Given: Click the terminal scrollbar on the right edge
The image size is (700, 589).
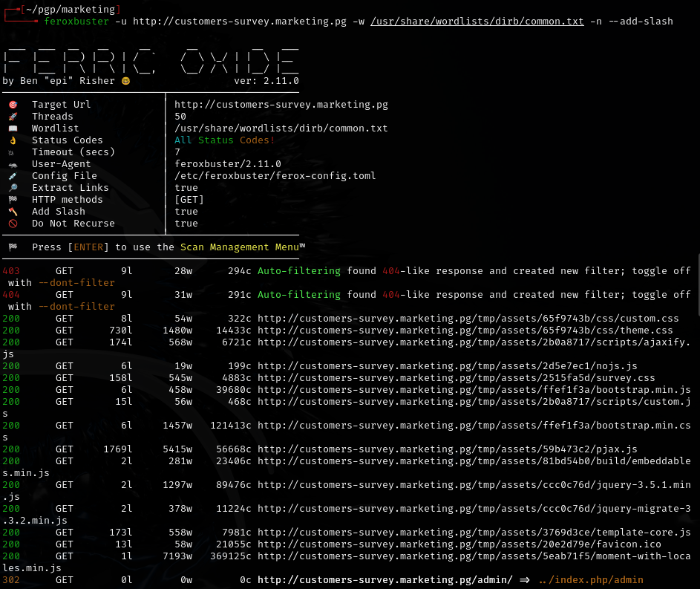Looking at the screenshot, I should [696, 416].
